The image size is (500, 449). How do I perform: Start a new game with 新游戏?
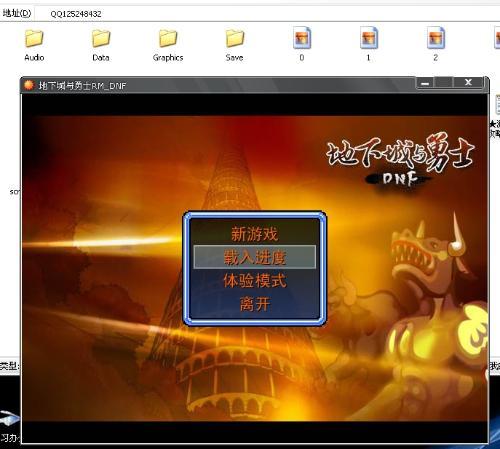coord(255,234)
